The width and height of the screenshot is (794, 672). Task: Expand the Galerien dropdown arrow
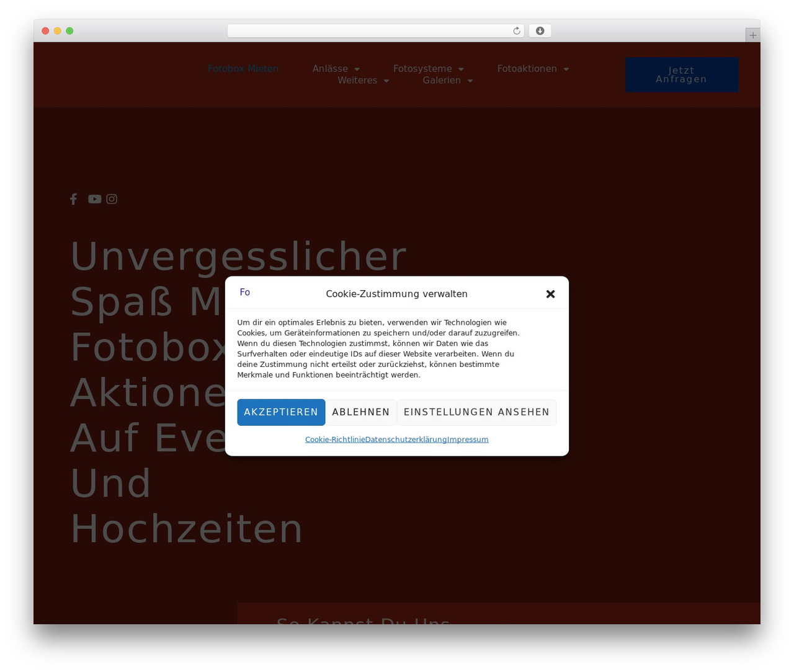[470, 81]
